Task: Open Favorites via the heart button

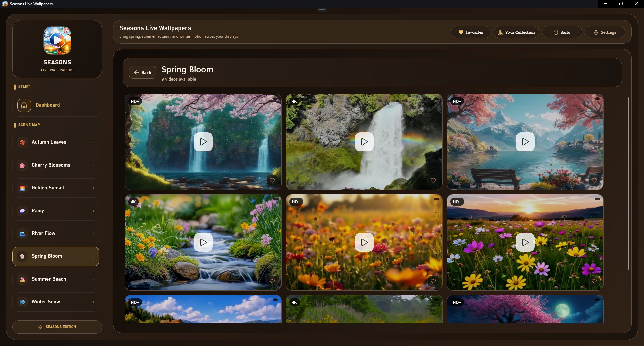Action: click(471, 32)
